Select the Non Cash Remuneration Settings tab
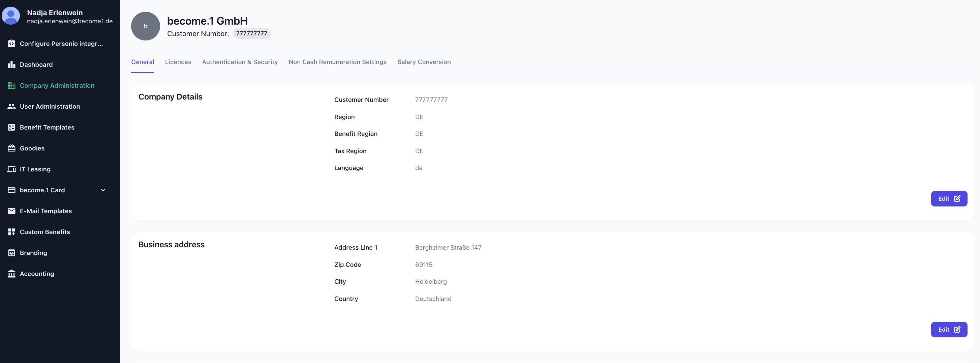The image size is (980, 363). pyautogui.click(x=337, y=62)
